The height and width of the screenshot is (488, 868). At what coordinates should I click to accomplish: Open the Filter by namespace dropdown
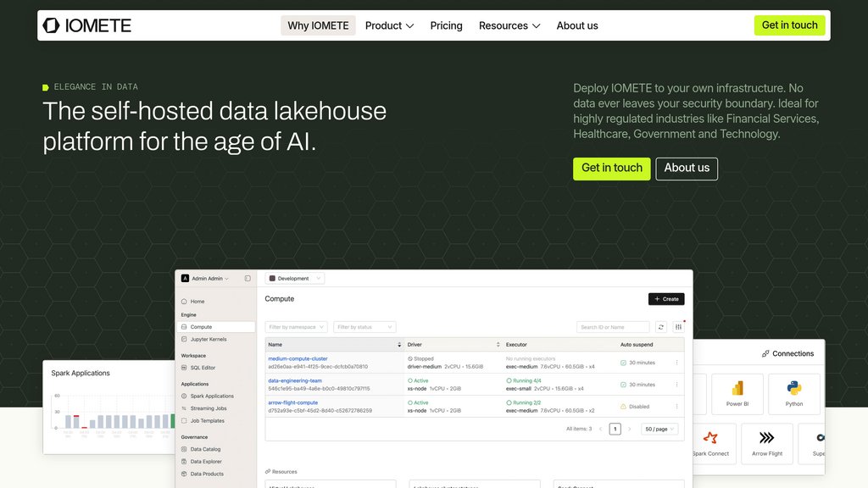point(296,327)
